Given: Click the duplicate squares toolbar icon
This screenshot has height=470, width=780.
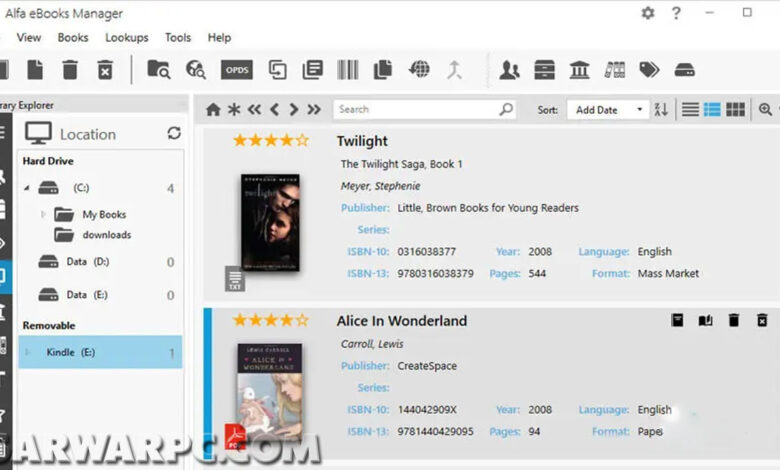Looking at the screenshot, I should point(278,70).
